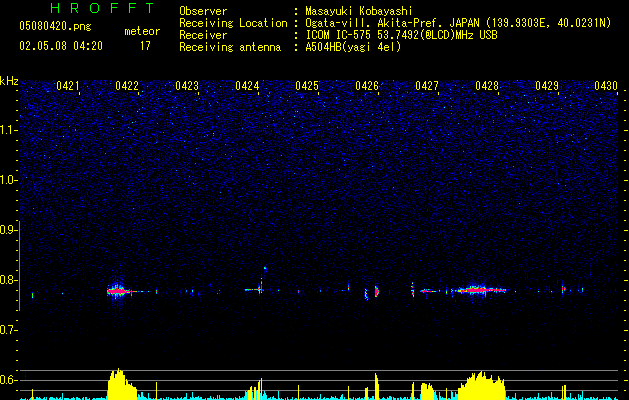Click the 0427 time marker
629x400 pixels.
click(427, 85)
